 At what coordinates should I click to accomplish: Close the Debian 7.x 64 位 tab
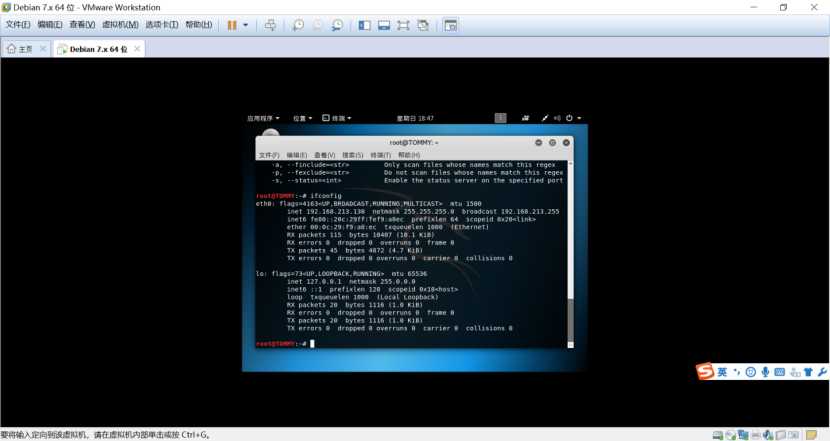click(137, 49)
